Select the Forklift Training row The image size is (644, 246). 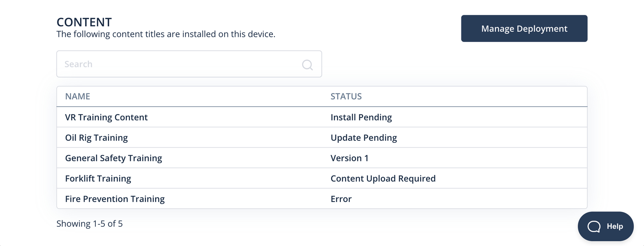coord(322,178)
